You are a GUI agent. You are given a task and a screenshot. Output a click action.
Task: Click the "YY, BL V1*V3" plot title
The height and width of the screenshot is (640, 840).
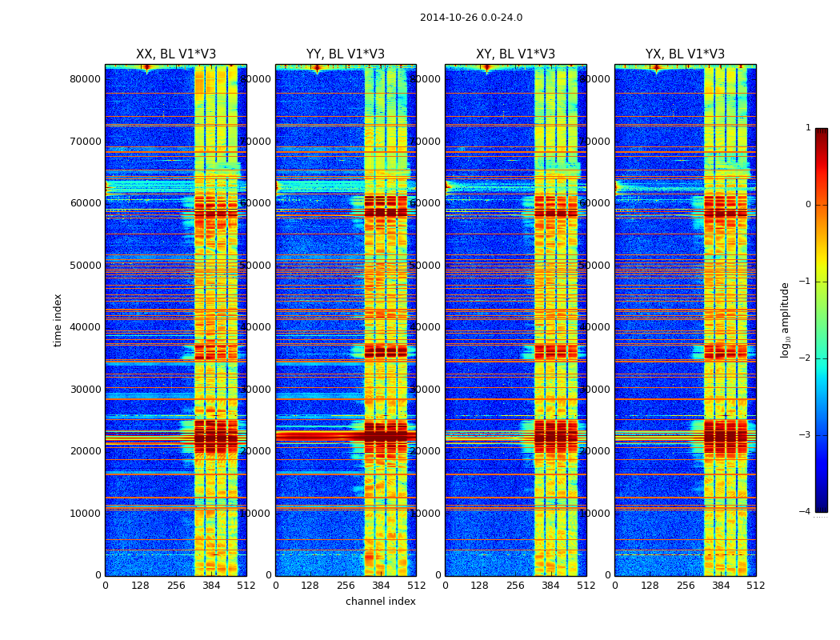pos(346,54)
